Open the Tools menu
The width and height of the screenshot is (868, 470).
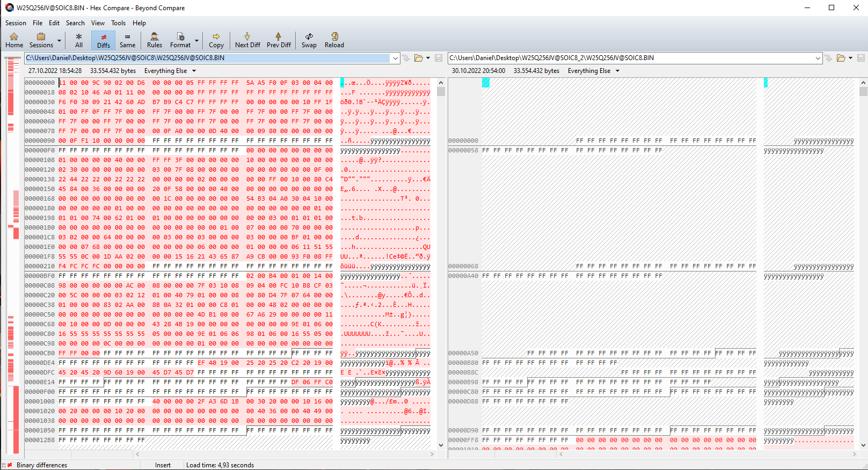[x=118, y=23]
